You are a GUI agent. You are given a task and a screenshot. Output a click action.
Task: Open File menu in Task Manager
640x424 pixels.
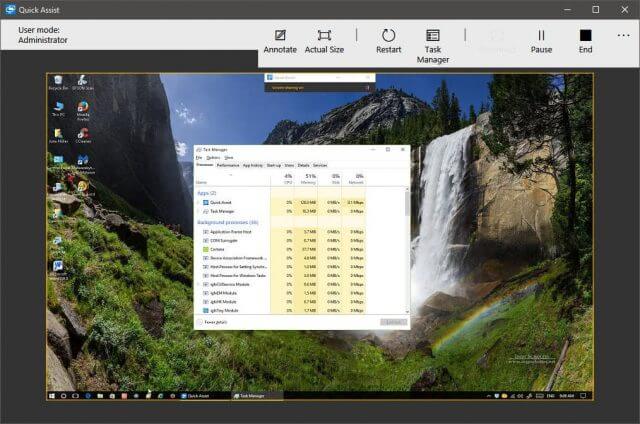point(199,158)
